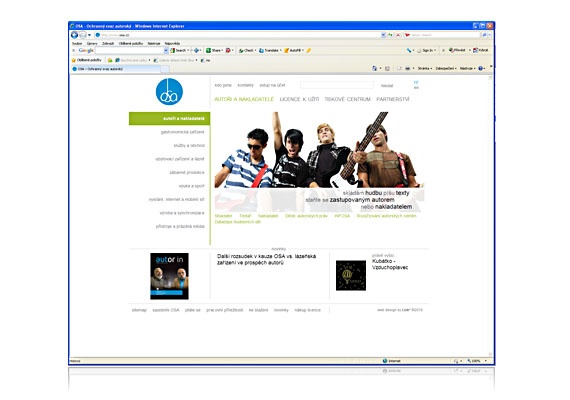
Task: Click Google toolbar AutoFill button
Action: [294, 50]
